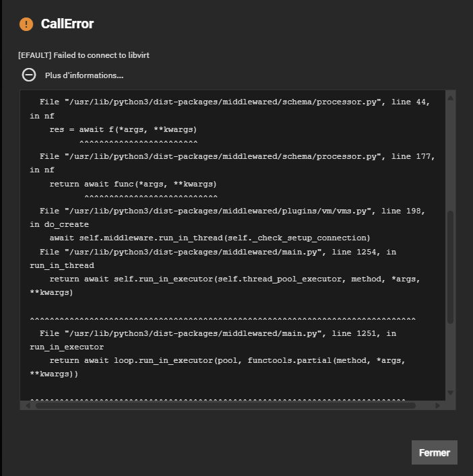Click the horizontal scrollbar thumb

click(x=226, y=405)
